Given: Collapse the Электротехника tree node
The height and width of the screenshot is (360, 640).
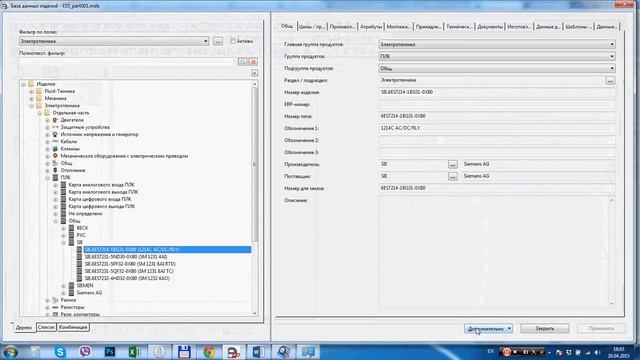Looking at the screenshot, I should tap(31, 106).
